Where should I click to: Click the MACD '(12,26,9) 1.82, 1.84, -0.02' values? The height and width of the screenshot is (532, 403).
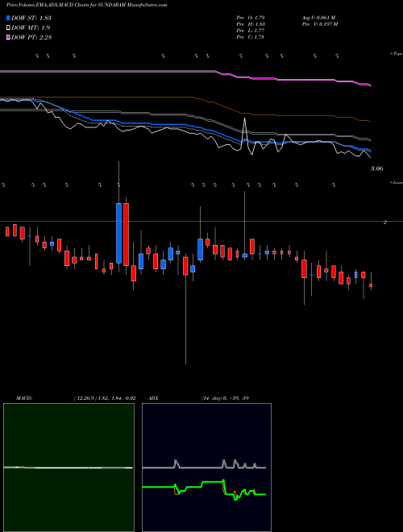click(105, 398)
